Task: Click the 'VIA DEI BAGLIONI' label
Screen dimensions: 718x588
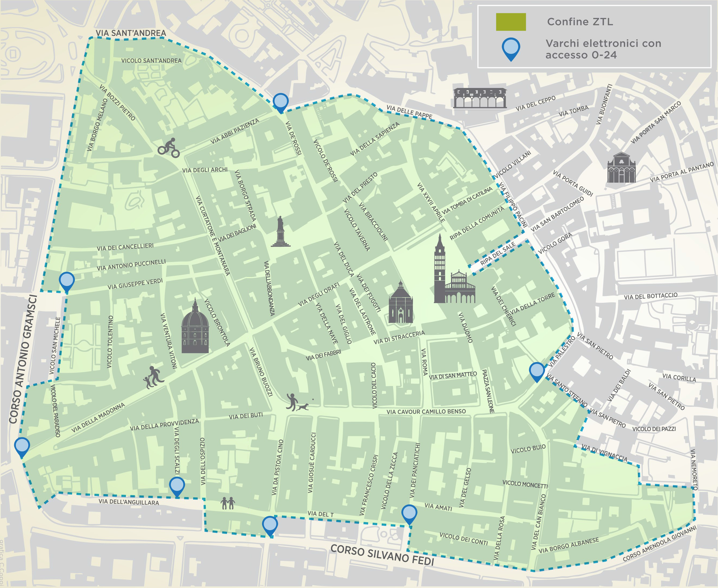Action: tap(237, 233)
